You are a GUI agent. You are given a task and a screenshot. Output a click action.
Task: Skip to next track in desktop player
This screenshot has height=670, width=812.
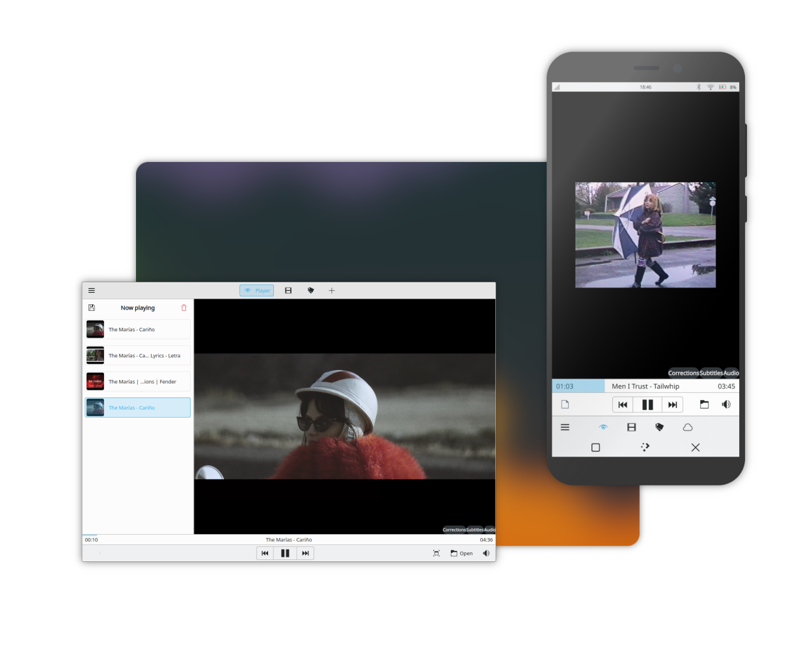305,554
